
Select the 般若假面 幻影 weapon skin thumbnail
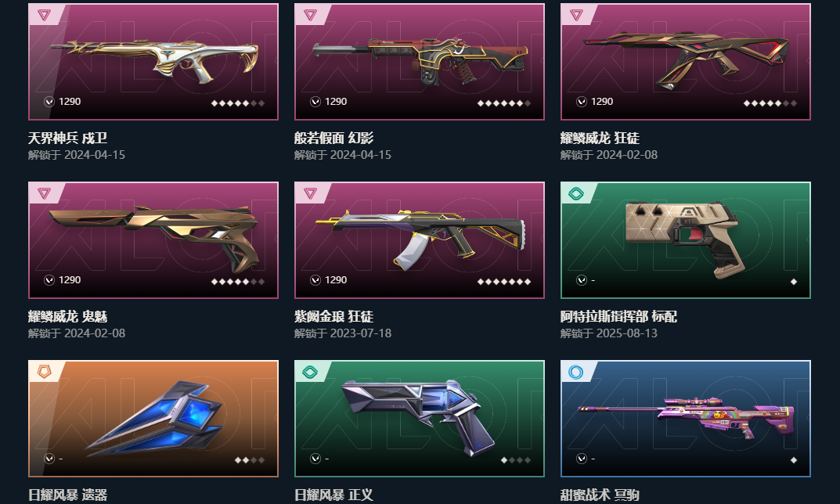point(420,60)
